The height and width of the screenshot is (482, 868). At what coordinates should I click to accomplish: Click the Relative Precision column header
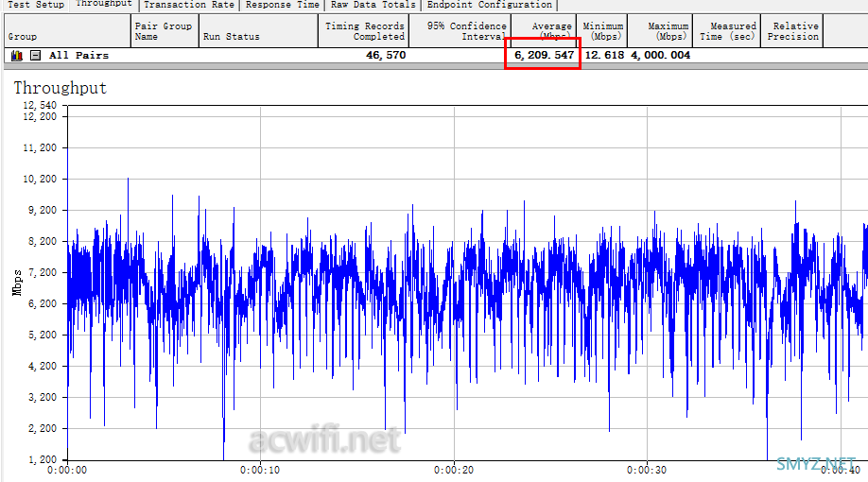(792, 31)
